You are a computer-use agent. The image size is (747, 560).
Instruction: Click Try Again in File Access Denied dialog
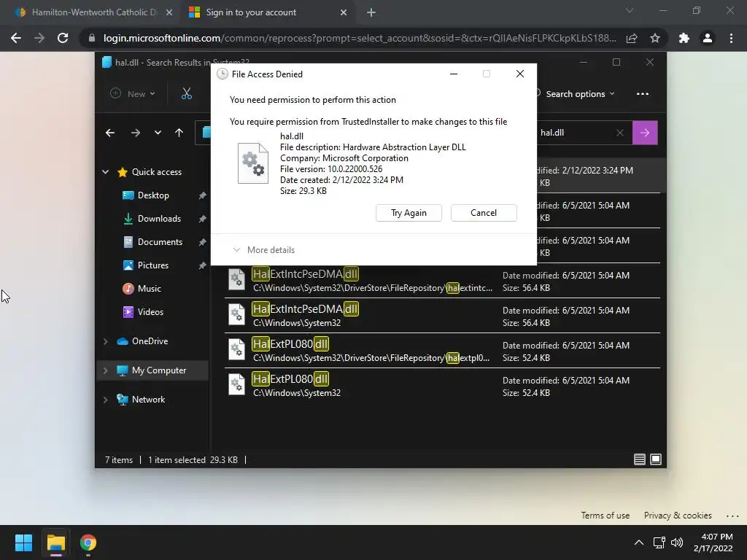tap(409, 213)
